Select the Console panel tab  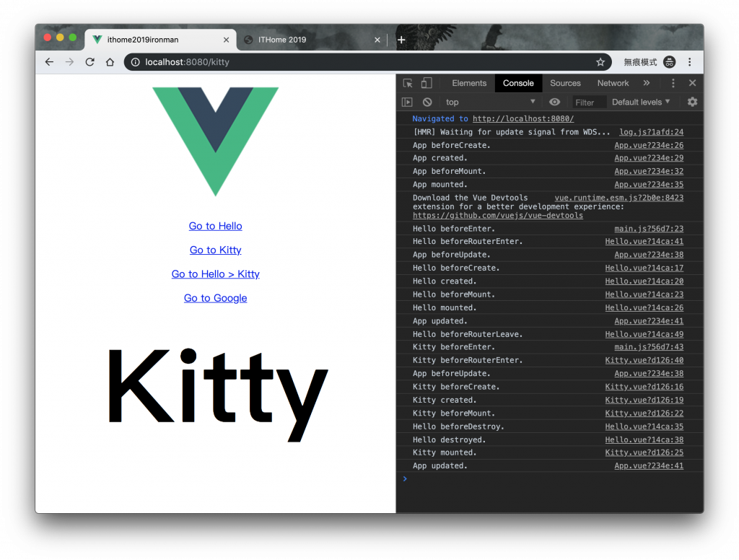pyautogui.click(x=518, y=83)
